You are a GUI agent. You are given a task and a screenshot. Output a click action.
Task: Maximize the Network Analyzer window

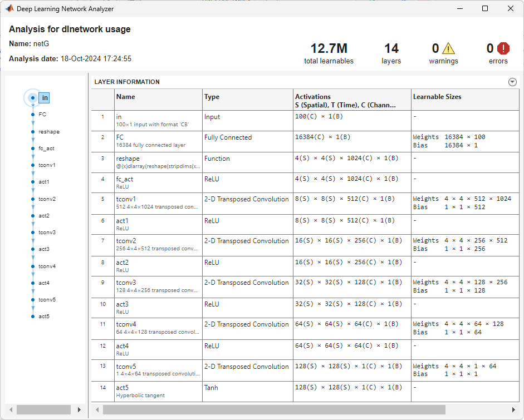[x=485, y=8]
